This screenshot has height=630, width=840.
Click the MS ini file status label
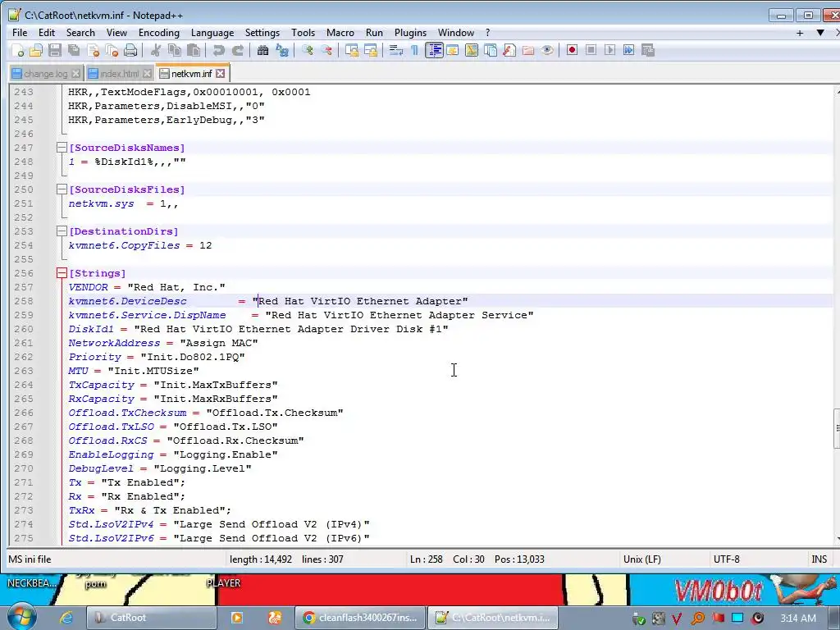pyautogui.click(x=30, y=559)
